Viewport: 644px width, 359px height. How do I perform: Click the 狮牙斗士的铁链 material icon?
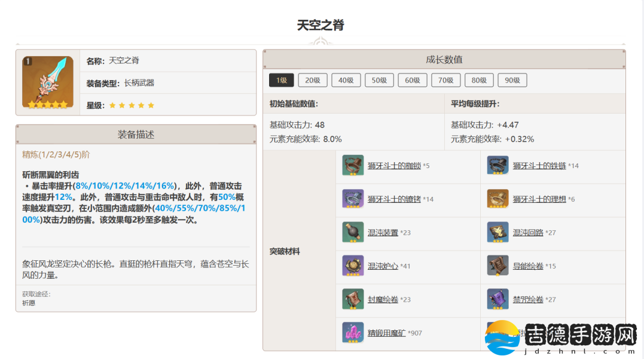(x=498, y=165)
